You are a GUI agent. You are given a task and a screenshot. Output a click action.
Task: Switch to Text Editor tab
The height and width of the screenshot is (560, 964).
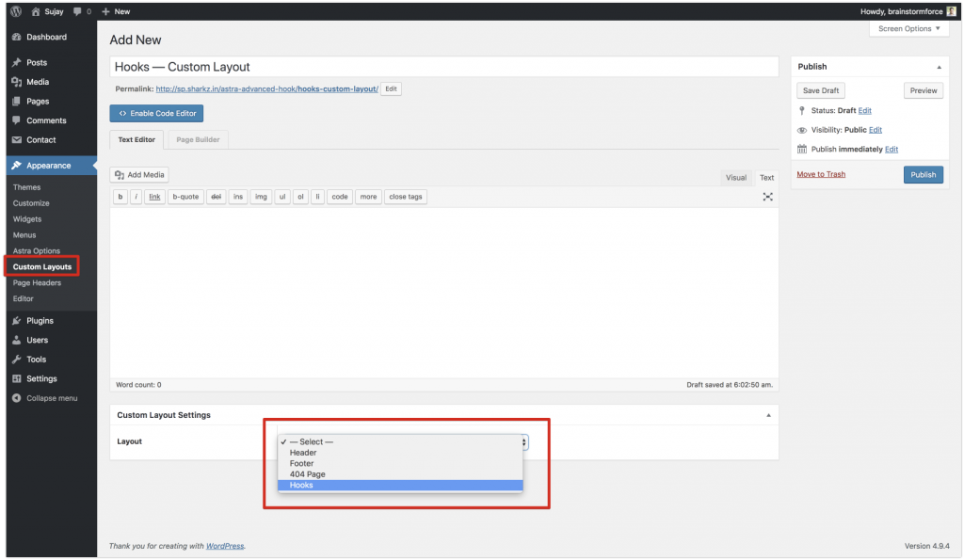[x=137, y=140]
